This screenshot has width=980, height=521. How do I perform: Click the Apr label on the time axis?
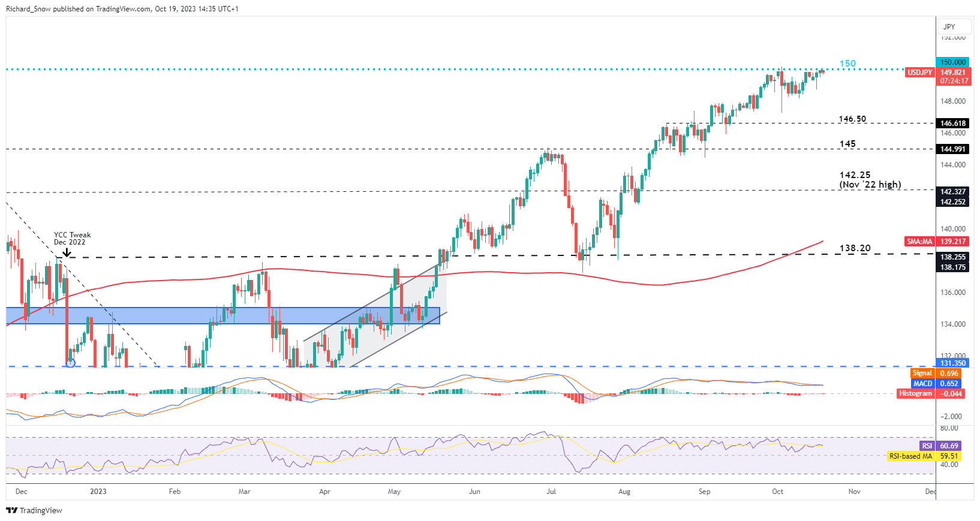tap(324, 492)
